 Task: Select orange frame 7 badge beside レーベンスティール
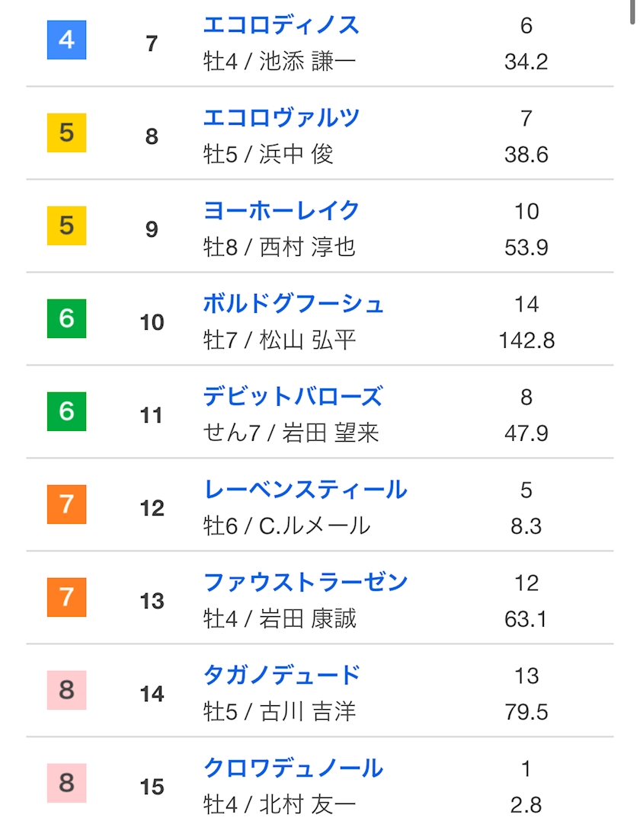[67, 505]
